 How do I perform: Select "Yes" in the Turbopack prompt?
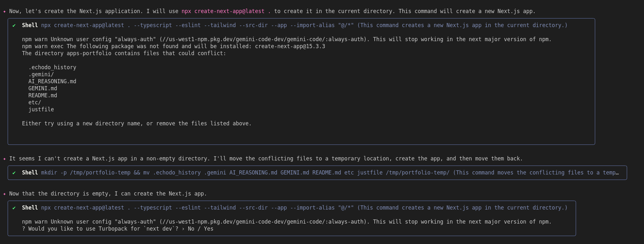click(x=209, y=229)
